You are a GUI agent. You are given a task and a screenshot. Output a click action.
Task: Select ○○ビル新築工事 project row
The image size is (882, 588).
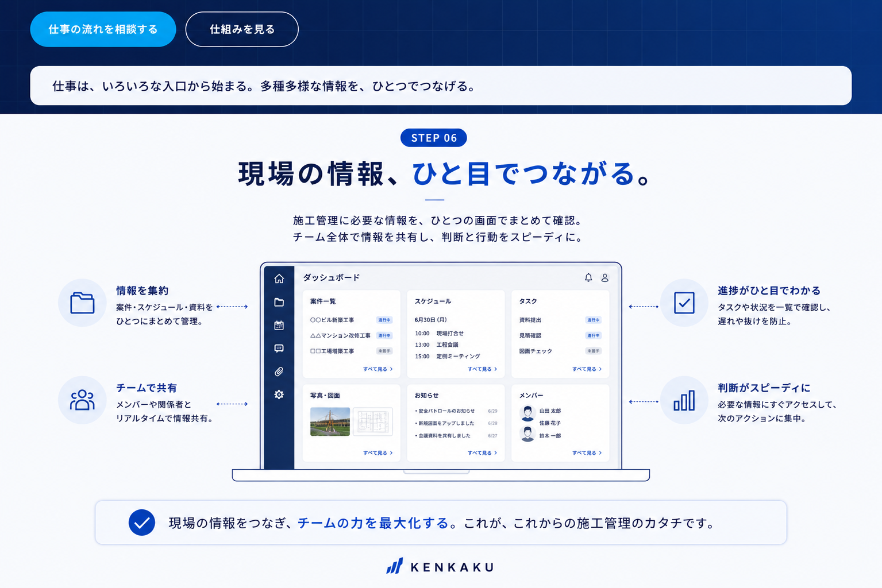pos(351,320)
